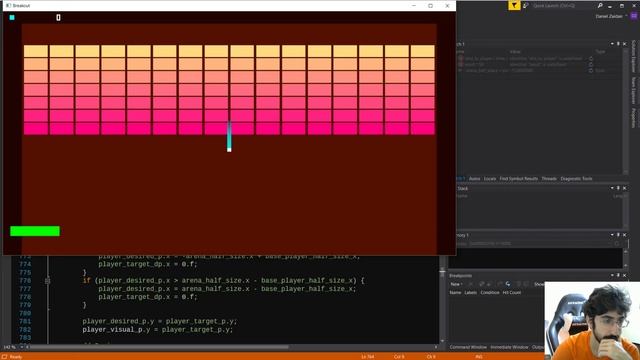Toggle auto-hide pin on Memory 1 panel

pos(618,235)
